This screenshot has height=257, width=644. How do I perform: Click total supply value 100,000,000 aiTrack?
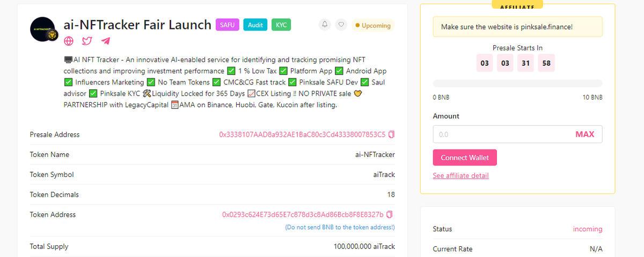tap(364, 247)
